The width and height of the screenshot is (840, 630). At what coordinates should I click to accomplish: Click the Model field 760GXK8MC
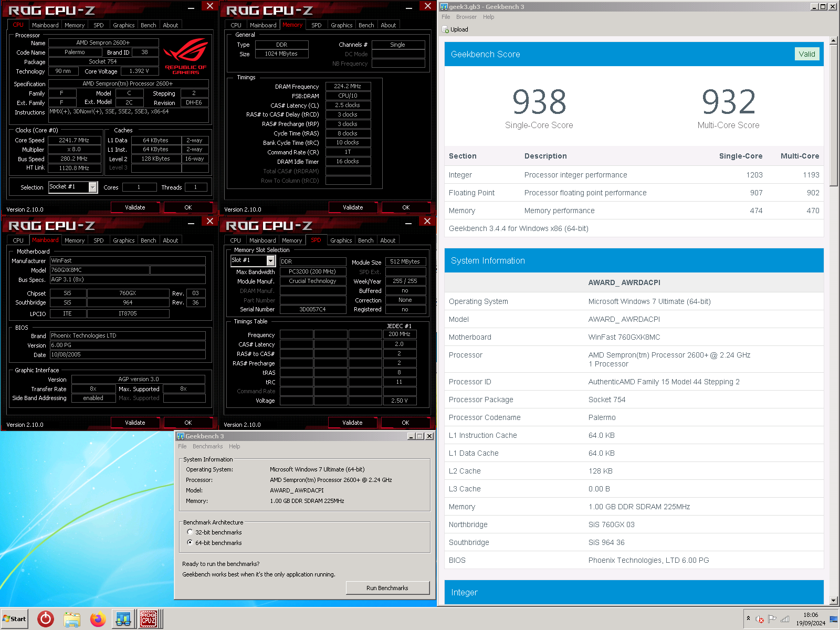tap(99, 270)
